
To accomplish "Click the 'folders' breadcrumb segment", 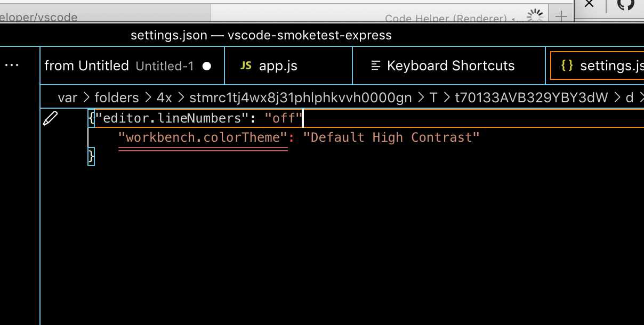I will pos(116,97).
